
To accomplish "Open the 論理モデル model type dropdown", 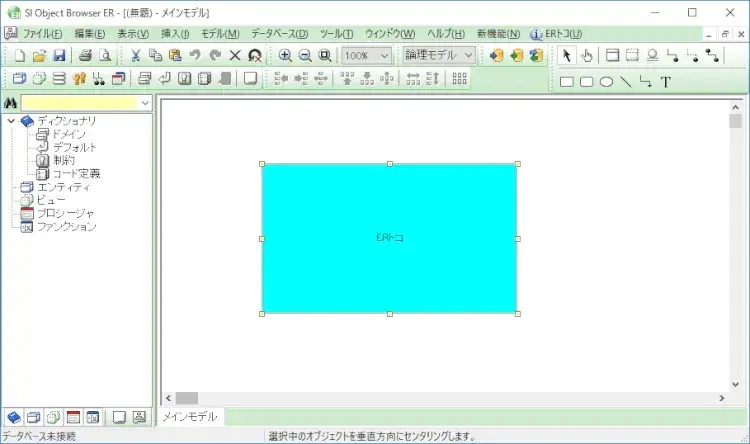I will tap(439, 56).
